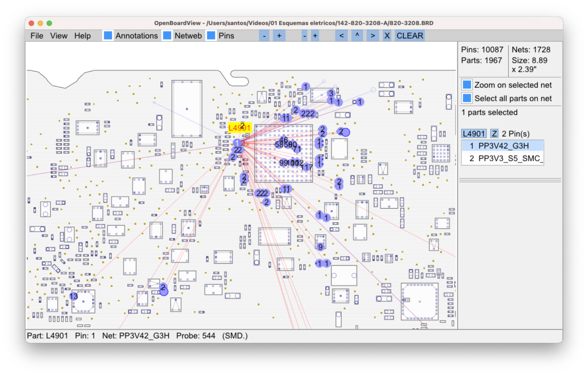Click the large BGA chip grid
Image resolution: width=588 pixels, height=376 pixels.
tap(284, 153)
